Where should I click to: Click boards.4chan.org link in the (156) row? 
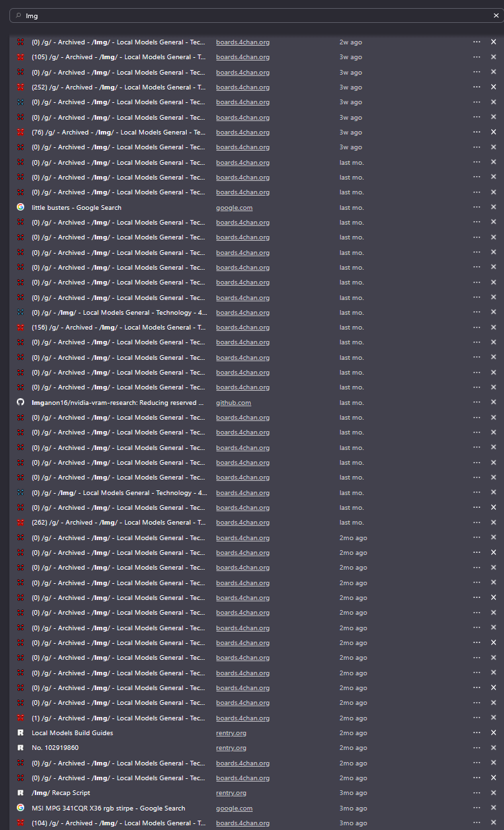(x=243, y=328)
